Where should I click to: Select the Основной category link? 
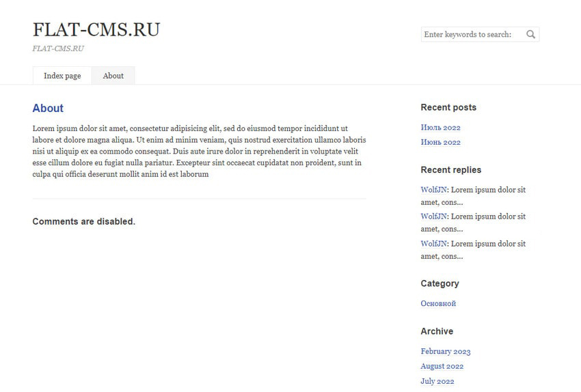coord(438,303)
